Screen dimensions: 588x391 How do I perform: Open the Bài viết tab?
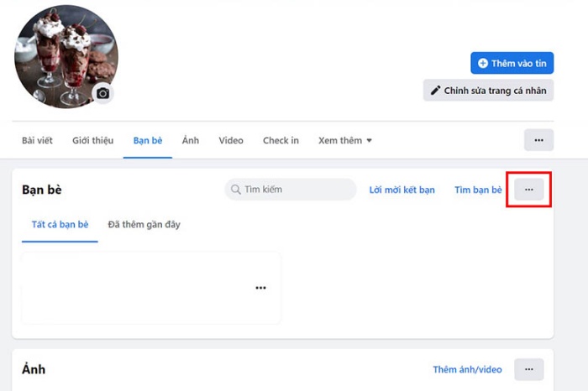pos(37,140)
